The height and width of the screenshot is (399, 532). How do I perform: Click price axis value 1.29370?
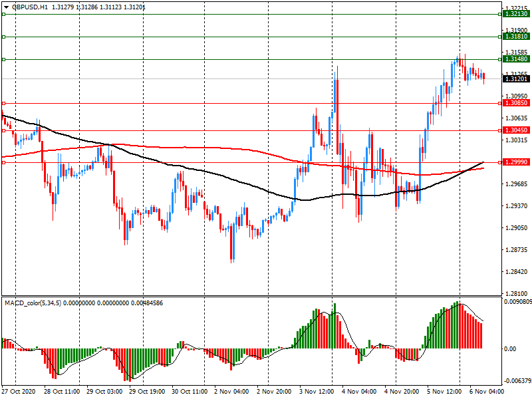[x=517, y=205]
